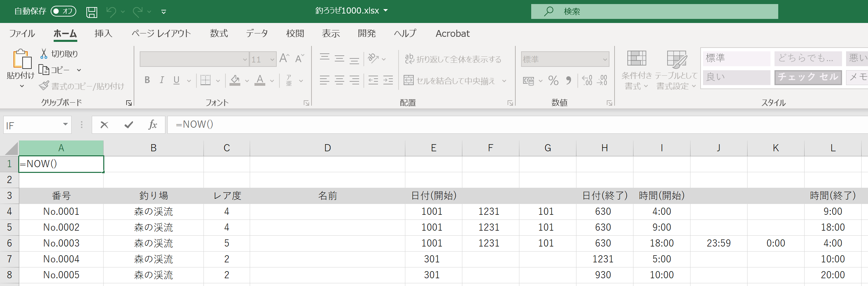Image resolution: width=868 pixels, height=286 pixels.
Task: Open Insert Function fx dialog
Action: coord(153,125)
